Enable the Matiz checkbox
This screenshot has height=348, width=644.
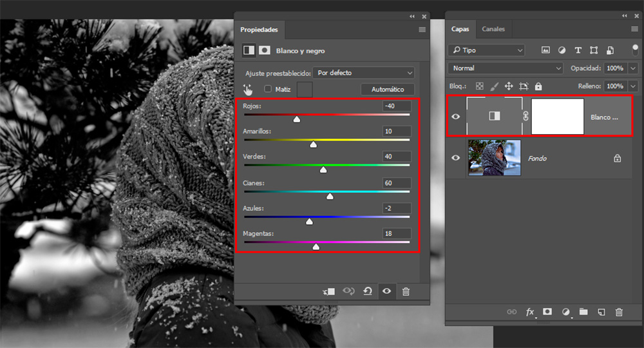(268, 89)
